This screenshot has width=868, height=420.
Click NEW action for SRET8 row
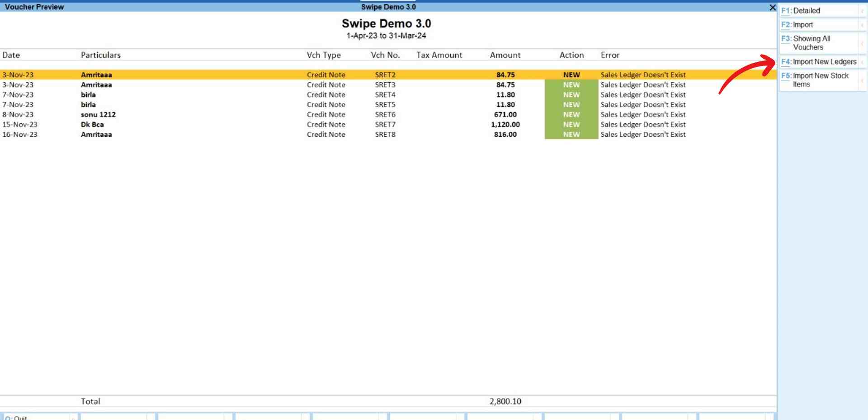(x=571, y=135)
